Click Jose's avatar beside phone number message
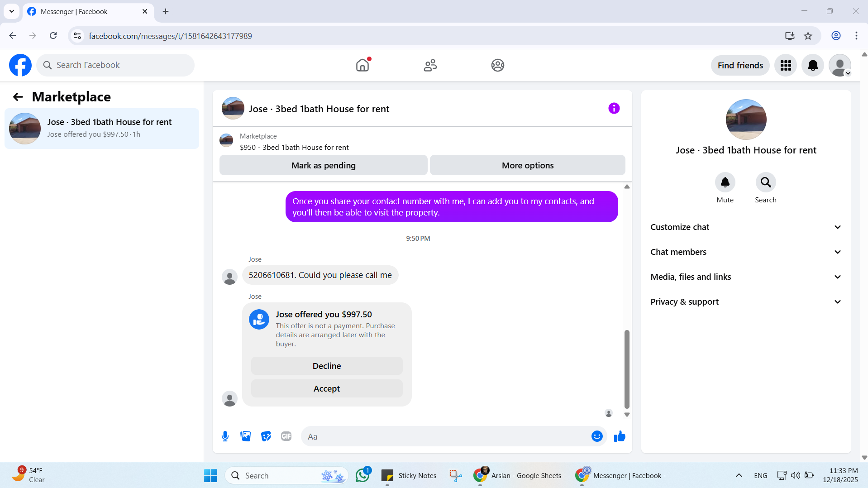 pos(229,277)
